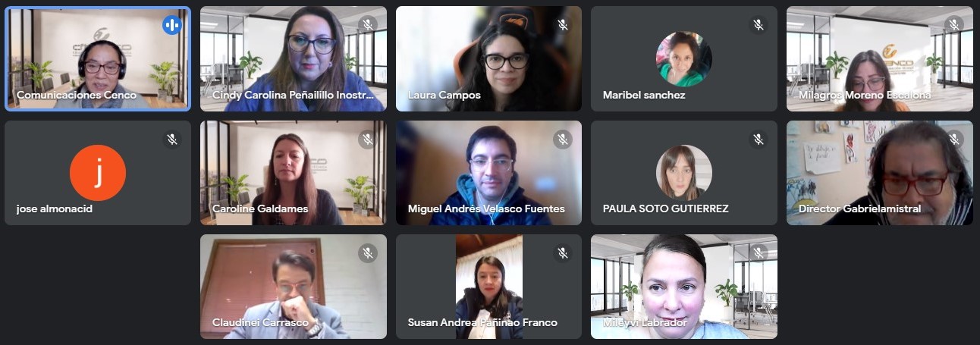
Task: Click muted mic icon on Claudinei Carrasco tile
Action: [x=368, y=253]
